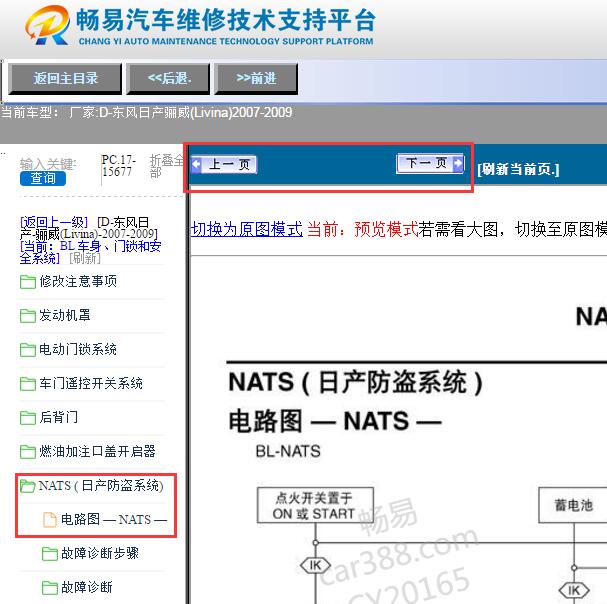Open the 燃油加注口盖开启器 folder
Viewport: 607px width, 604px height.
[97, 451]
